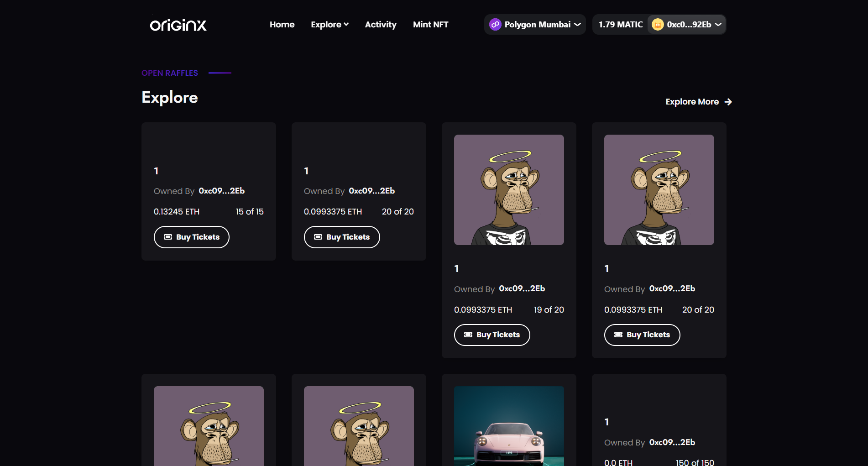The height and width of the screenshot is (466, 868).
Task: Buy Tickets for the 0.13245 ETH raffle
Action: [x=192, y=237]
